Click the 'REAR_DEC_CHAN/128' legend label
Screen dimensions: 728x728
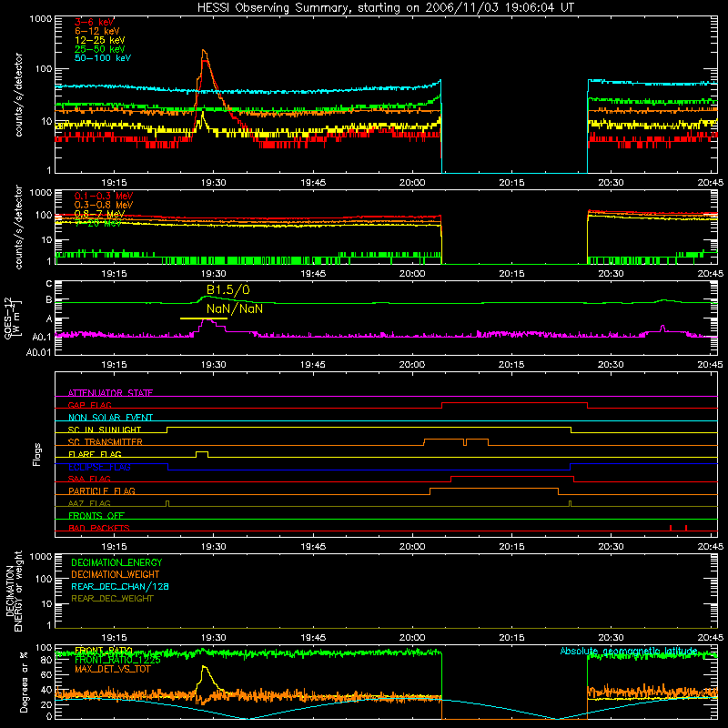click(x=120, y=586)
